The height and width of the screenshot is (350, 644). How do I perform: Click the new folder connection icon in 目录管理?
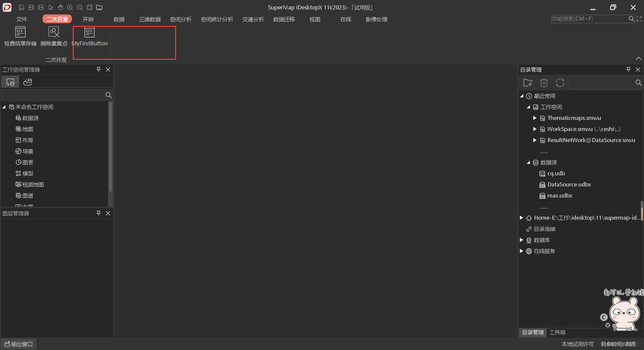click(528, 83)
